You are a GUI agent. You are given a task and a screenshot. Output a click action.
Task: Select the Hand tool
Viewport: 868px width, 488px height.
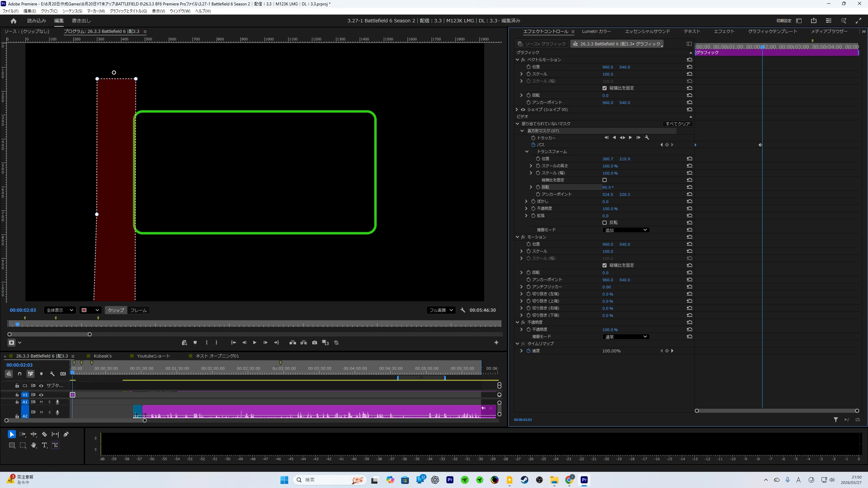34,445
